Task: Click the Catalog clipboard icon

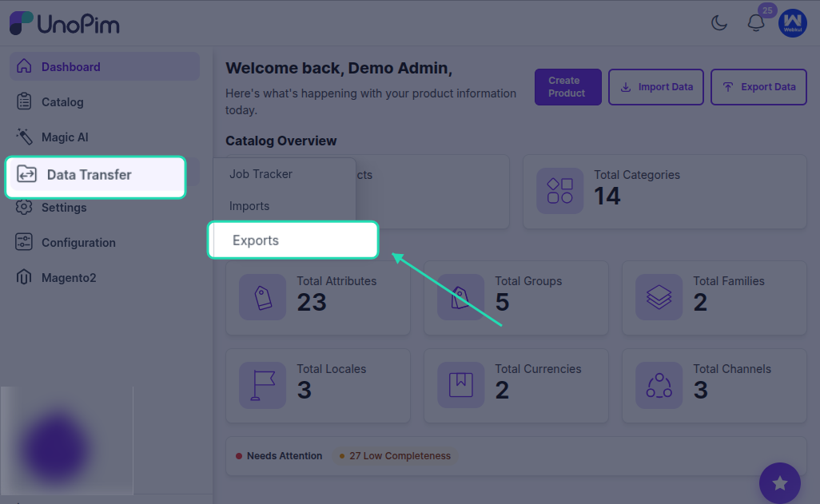Action: (x=24, y=101)
